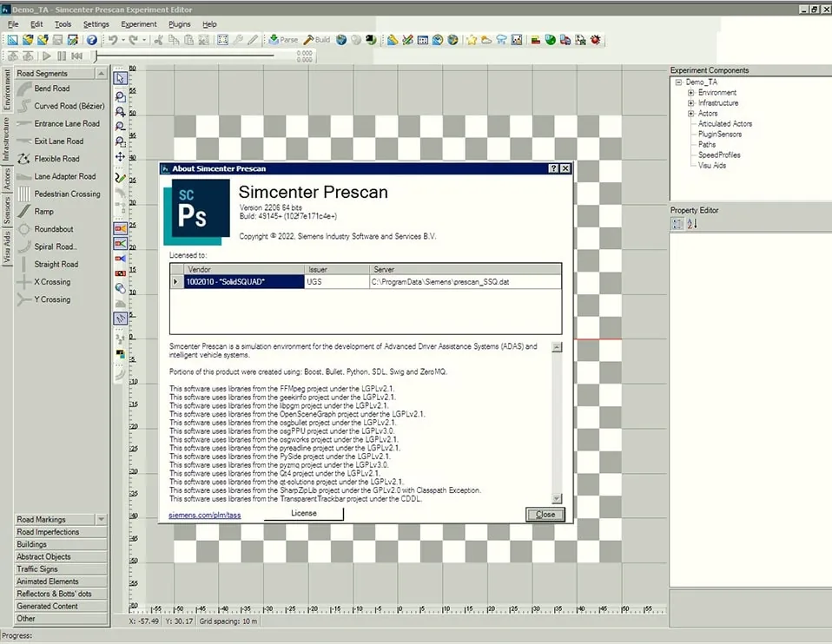Select the arrow pointer tool

[x=121, y=78]
